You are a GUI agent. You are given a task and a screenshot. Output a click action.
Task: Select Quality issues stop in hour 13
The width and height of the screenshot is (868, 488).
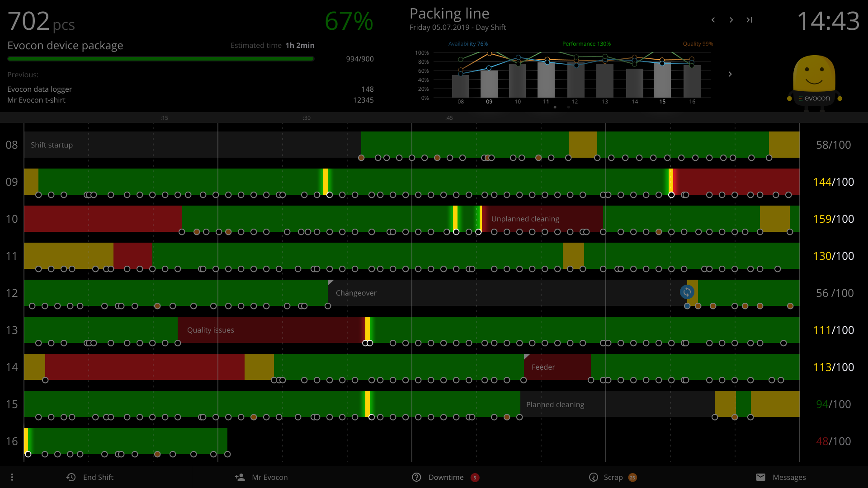(x=271, y=330)
